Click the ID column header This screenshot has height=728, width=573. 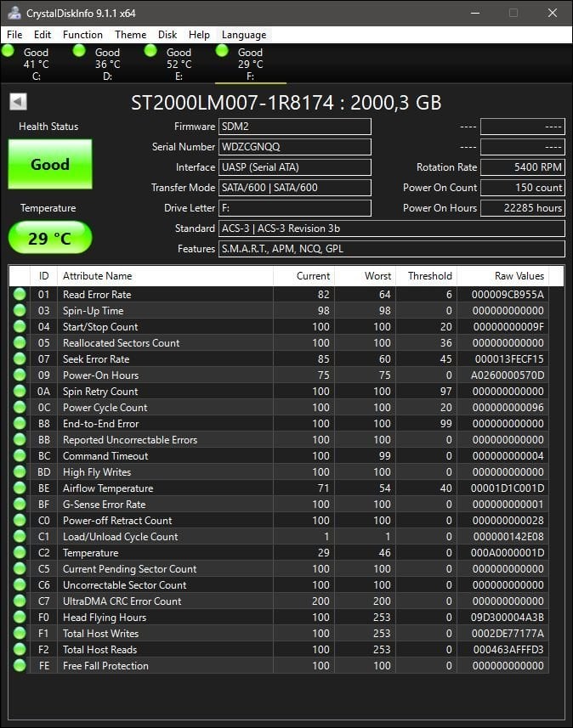[x=43, y=276]
